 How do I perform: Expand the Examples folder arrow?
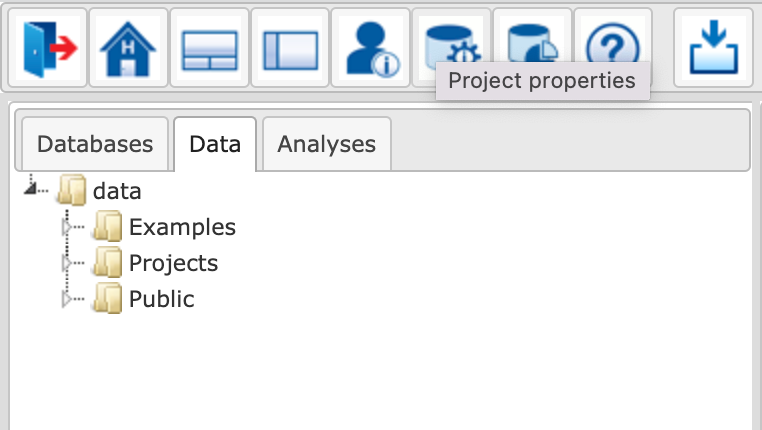pos(67,227)
